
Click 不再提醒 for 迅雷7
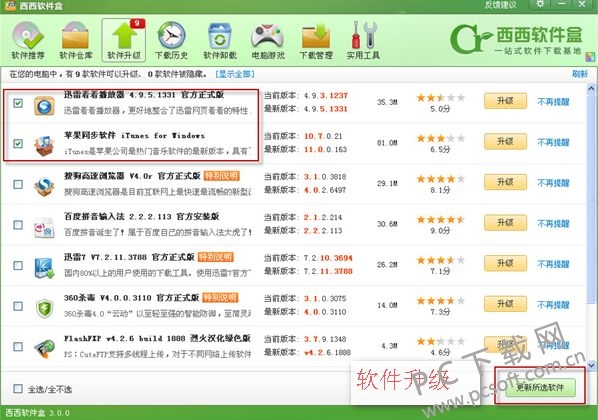[x=553, y=264]
